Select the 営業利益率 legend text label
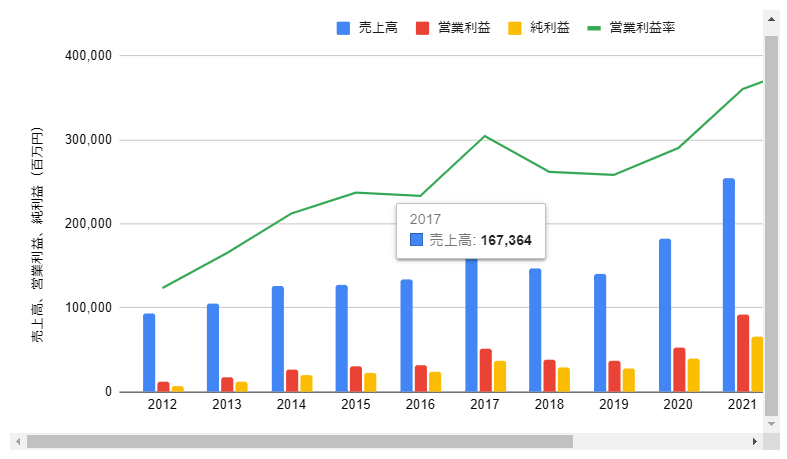Screen dimensions: 787x459 click(642, 28)
